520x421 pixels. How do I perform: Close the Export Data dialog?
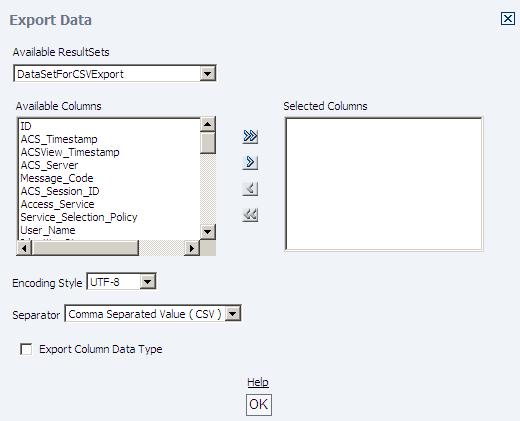pos(508,19)
